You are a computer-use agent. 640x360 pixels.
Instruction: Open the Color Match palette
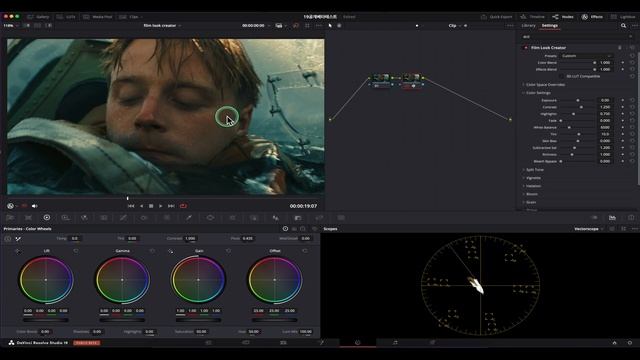click(x=28, y=218)
